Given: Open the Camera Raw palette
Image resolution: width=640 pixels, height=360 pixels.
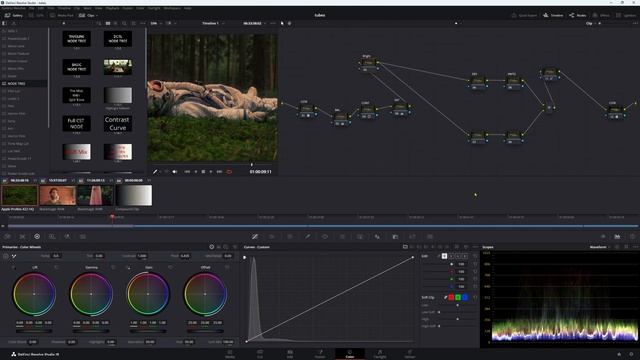Looking at the screenshot, I should pos(7,236).
